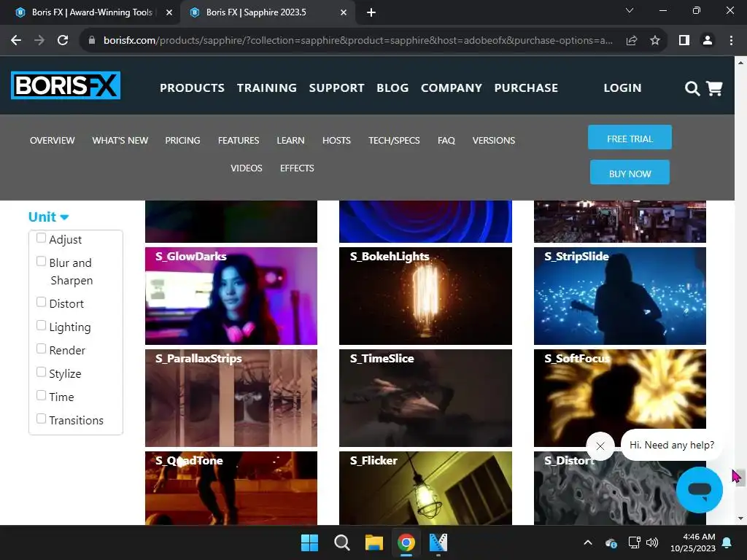747x560 pixels.
Task: Open the clapperboard video editor taskbar icon
Action: [x=438, y=542]
